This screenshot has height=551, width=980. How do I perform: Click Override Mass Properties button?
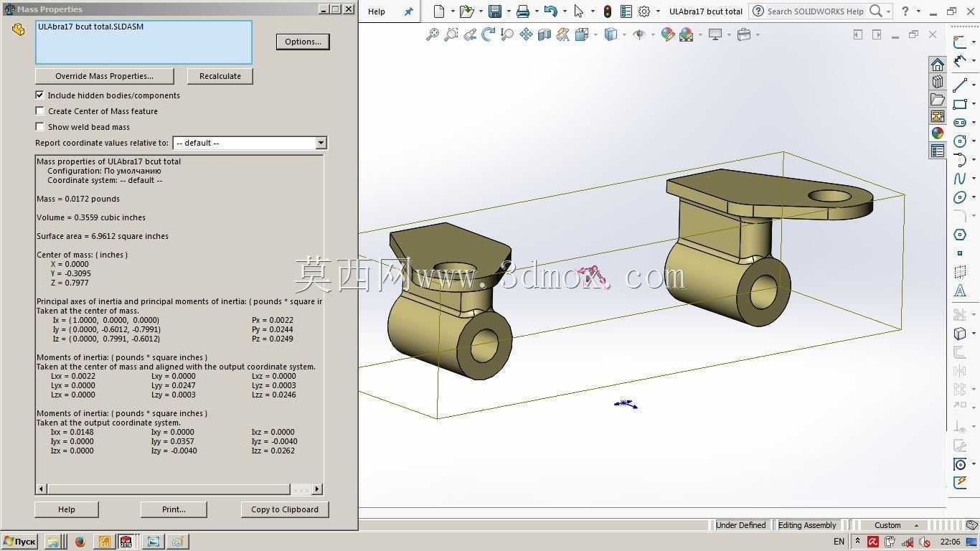coord(105,76)
